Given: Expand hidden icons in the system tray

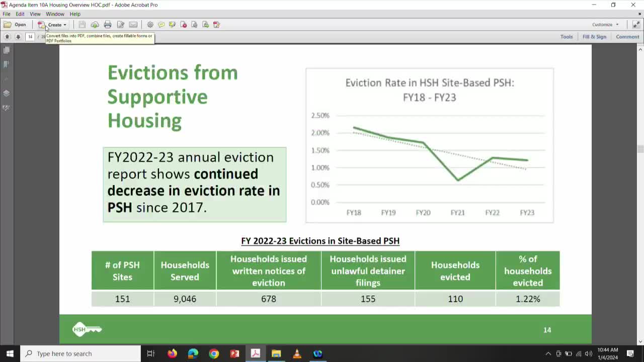Looking at the screenshot, I should click(x=547, y=353).
